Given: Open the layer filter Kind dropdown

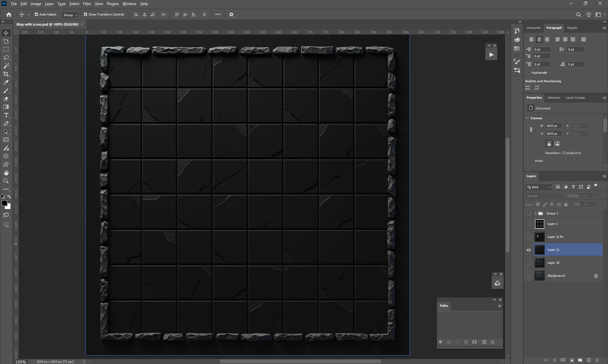Looking at the screenshot, I should coord(539,187).
